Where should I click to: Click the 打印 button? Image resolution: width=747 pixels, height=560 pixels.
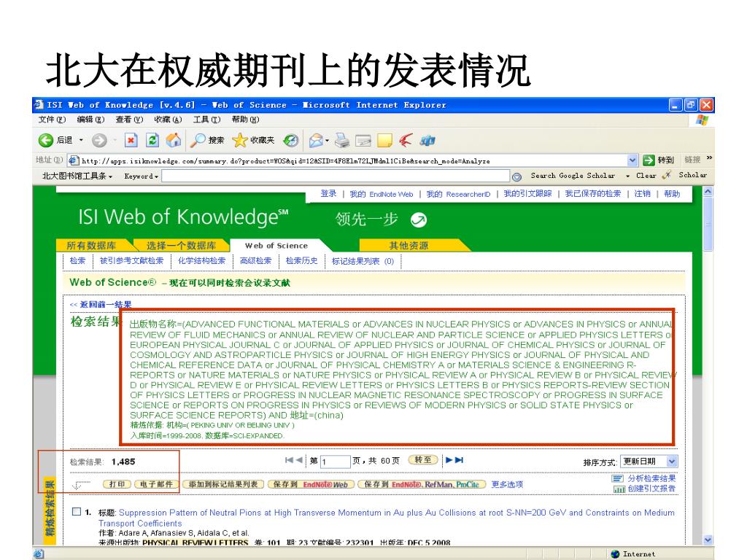coord(117,484)
